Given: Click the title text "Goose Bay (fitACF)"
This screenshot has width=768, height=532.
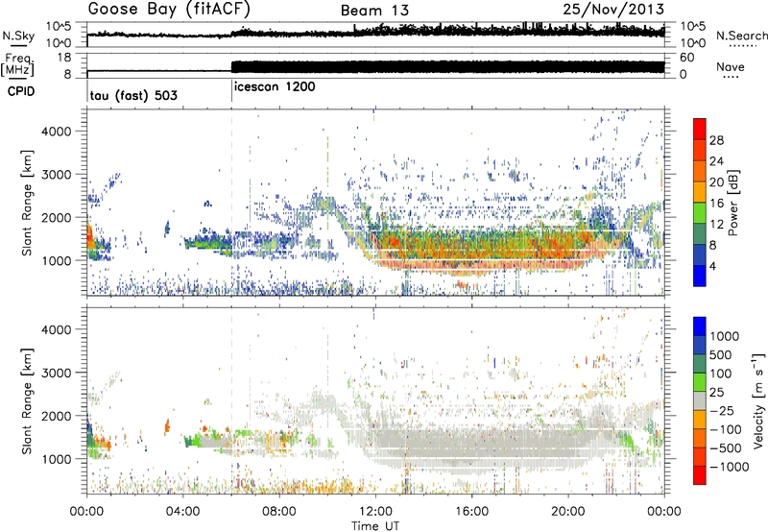Looking at the screenshot, I should [169, 9].
